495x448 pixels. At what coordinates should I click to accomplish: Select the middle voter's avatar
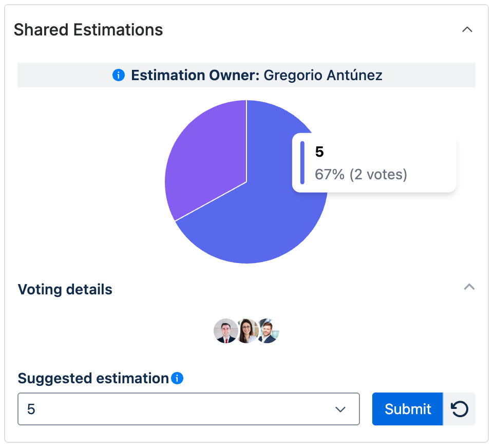pyautogui.click(x=246, y=331)
